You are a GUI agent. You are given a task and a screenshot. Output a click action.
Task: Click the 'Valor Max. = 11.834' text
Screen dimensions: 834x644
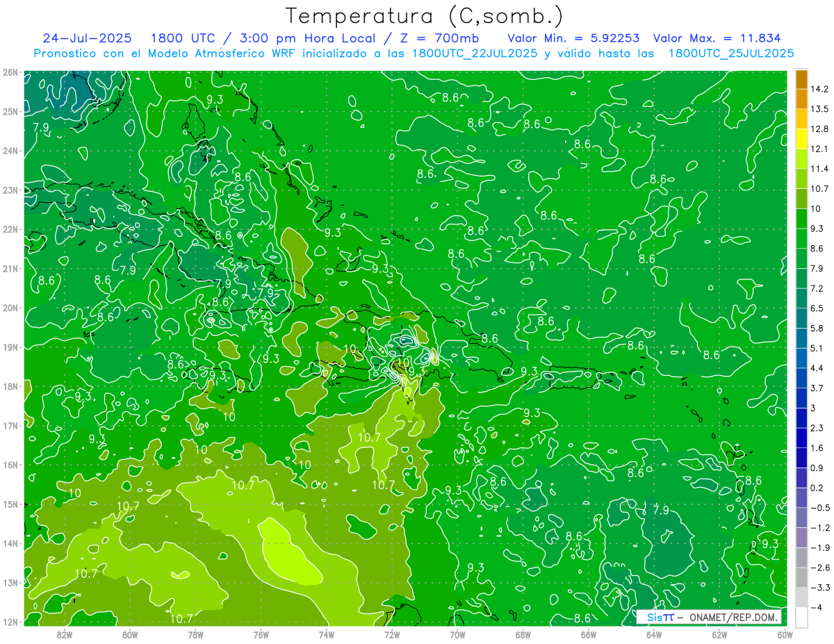pos(717,38)
